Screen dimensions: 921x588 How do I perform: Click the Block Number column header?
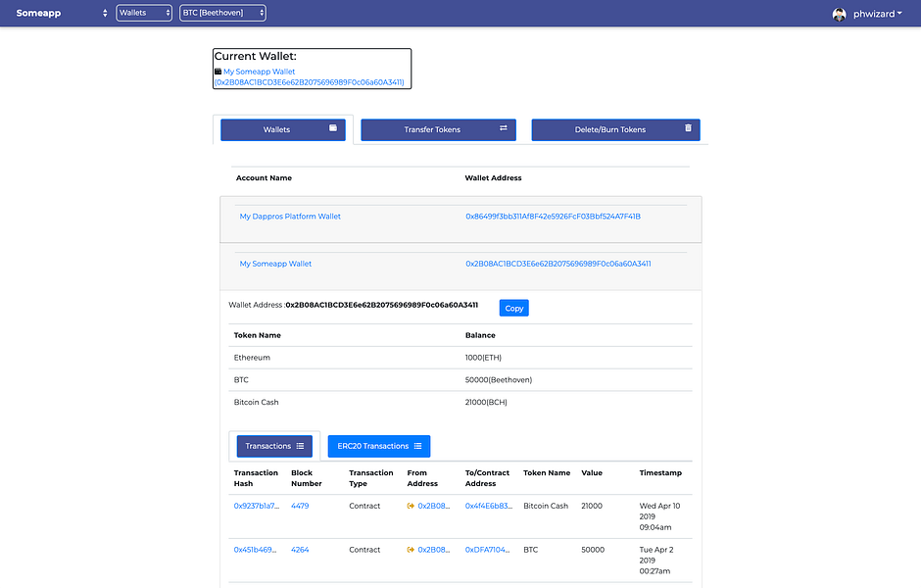[307, 478]
